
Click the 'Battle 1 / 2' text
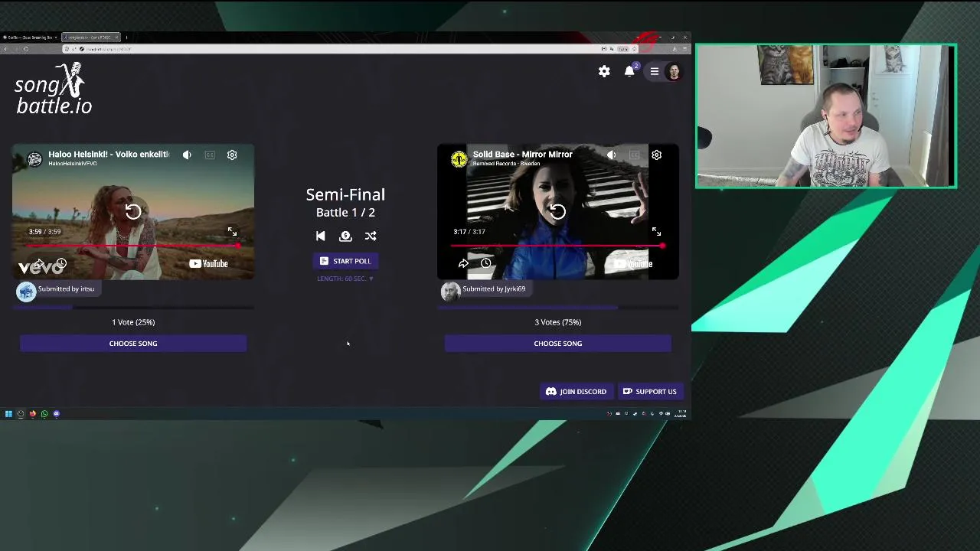345,213
